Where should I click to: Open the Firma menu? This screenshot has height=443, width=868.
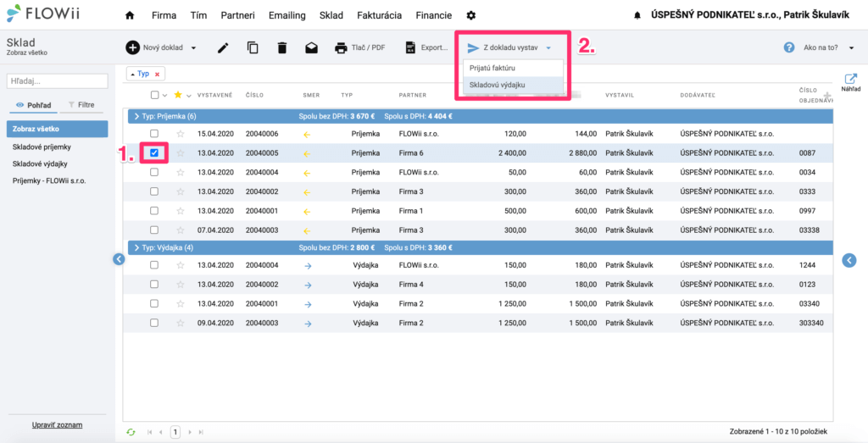(x=164, y=15)
